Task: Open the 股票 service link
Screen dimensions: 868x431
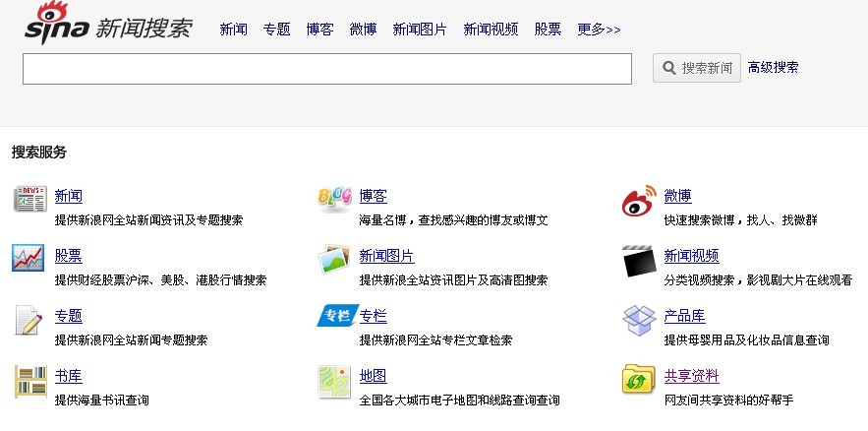Action: [69, 256]
